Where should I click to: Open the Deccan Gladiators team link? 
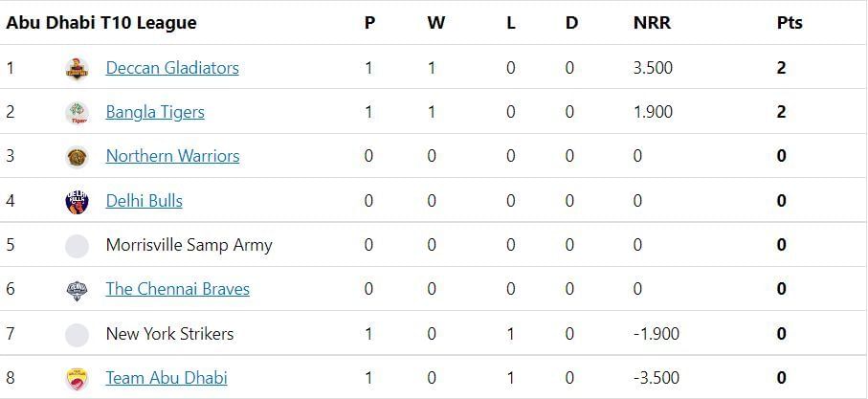coord(172,68)
